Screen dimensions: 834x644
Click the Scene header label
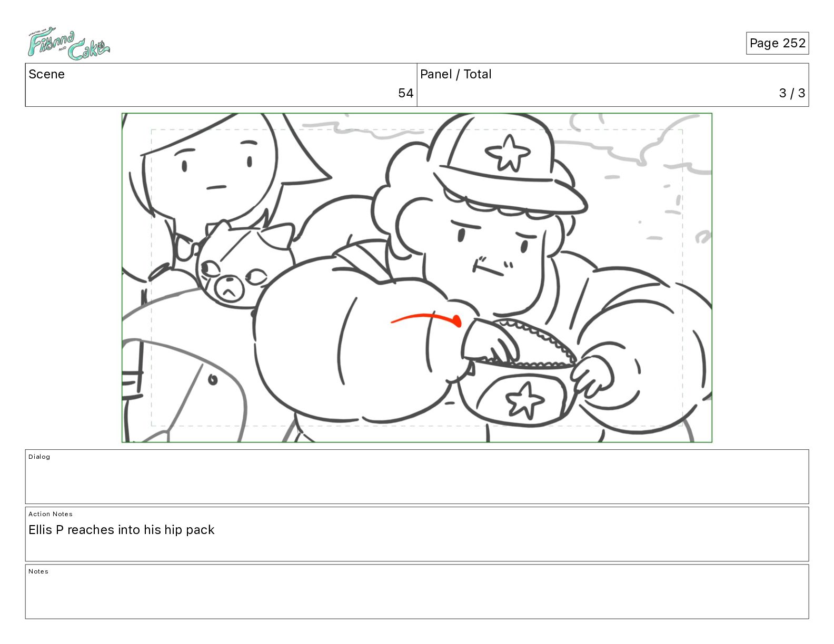pos(46,74)
